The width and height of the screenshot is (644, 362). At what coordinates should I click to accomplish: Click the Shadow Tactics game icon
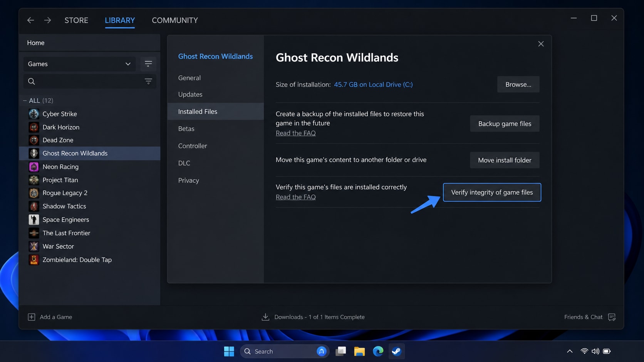click(x=34, y=206)
